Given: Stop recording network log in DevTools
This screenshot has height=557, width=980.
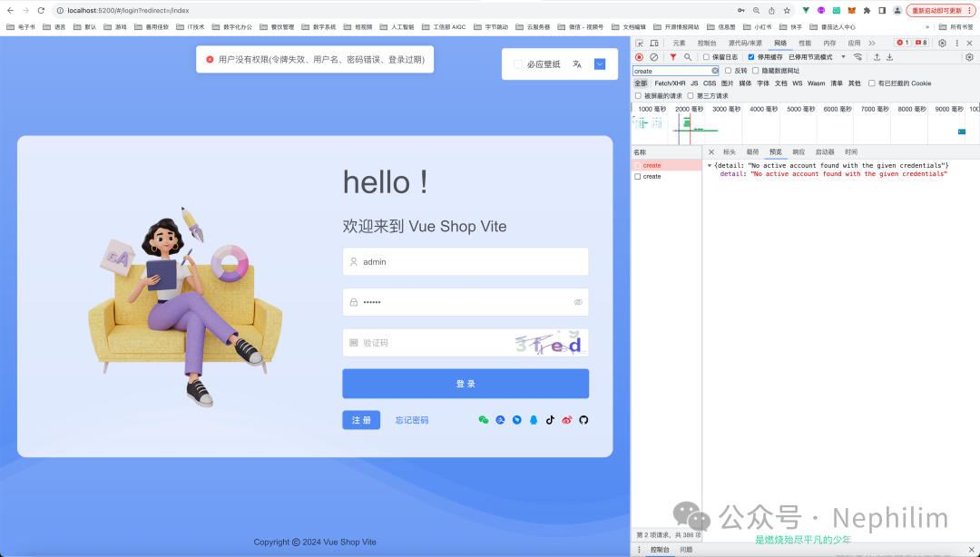Looking at the screenshot, I should pos(639,57).
